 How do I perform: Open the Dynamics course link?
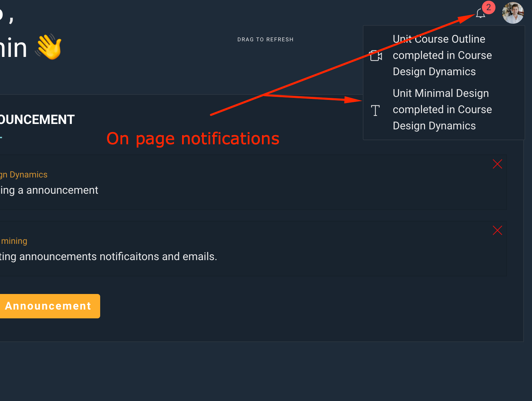point(24,175)
